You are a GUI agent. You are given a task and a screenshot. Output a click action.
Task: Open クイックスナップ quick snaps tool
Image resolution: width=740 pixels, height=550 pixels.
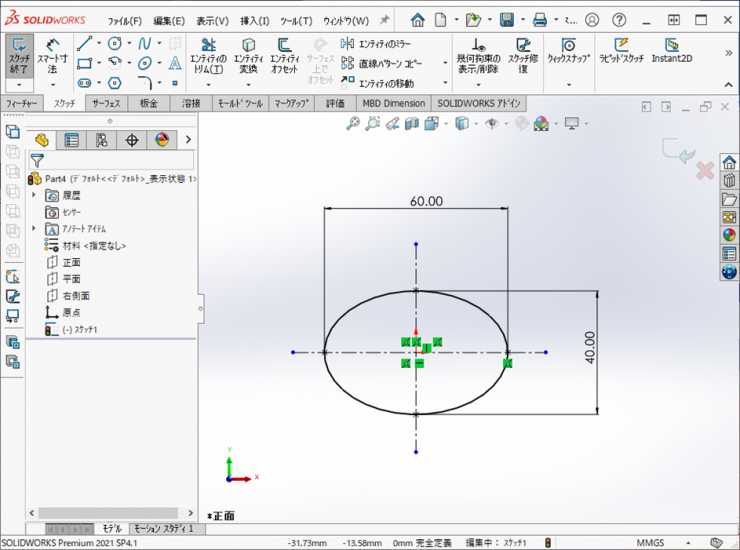pos(568,51)
